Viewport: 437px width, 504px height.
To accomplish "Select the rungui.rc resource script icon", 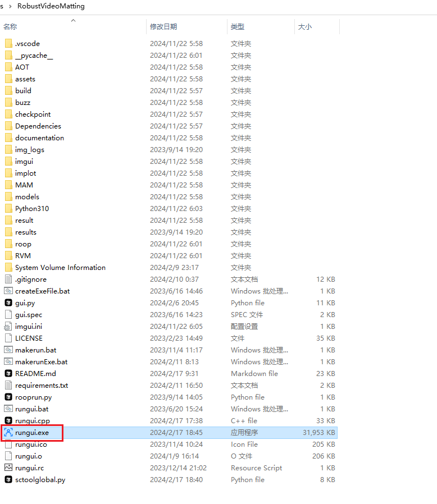I will pos(8,468).
